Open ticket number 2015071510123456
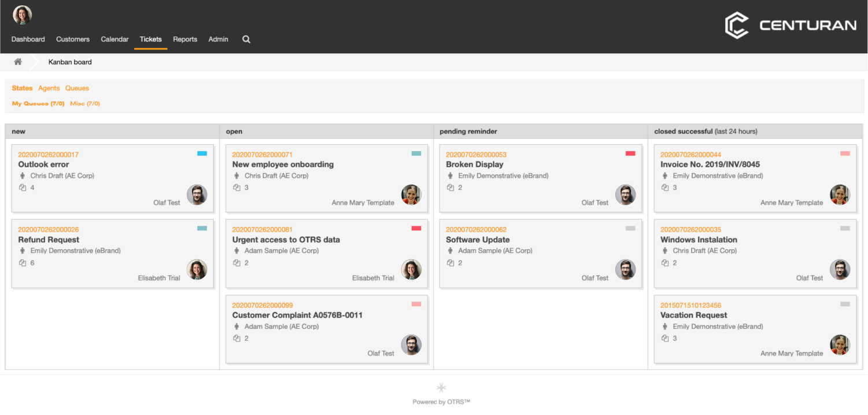The image size is (868, 415). point(690,305)
